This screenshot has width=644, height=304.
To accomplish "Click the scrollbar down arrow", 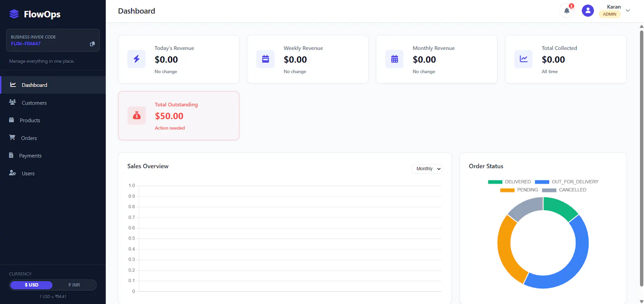I will click(642, 301).
